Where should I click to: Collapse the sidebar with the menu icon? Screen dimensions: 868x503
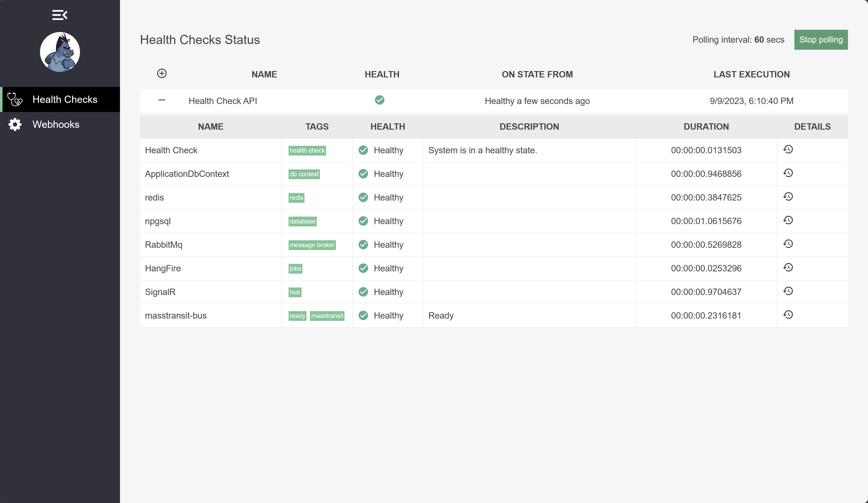60,15
